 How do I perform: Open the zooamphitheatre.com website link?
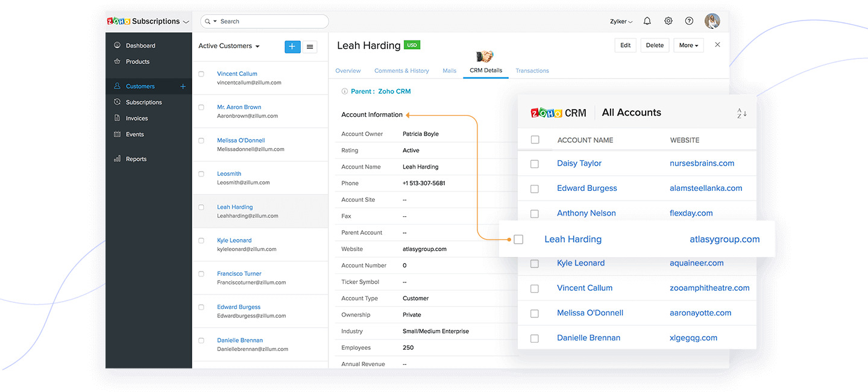click(x=709, y=288)
